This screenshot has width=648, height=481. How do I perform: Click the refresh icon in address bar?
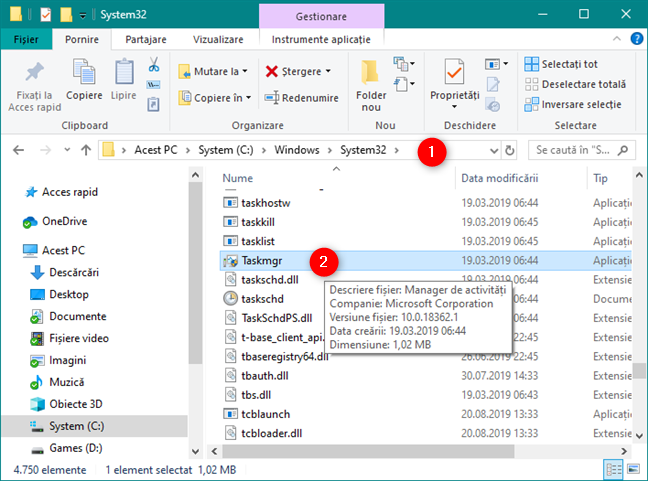pos(511,150)
